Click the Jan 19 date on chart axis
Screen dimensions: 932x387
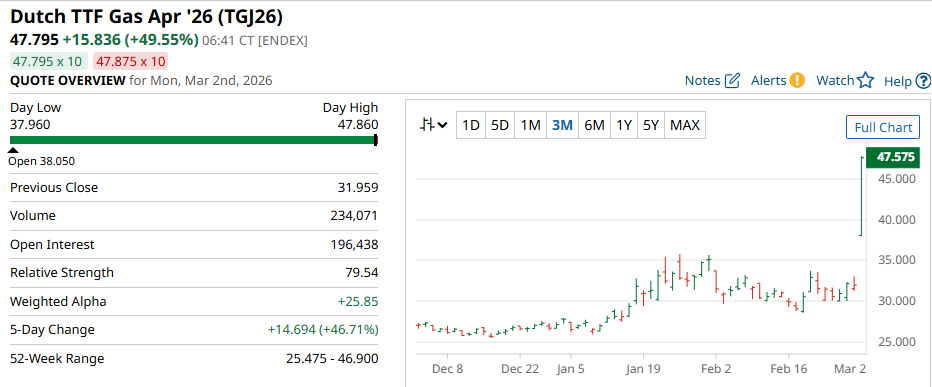[x=644, y=369]
